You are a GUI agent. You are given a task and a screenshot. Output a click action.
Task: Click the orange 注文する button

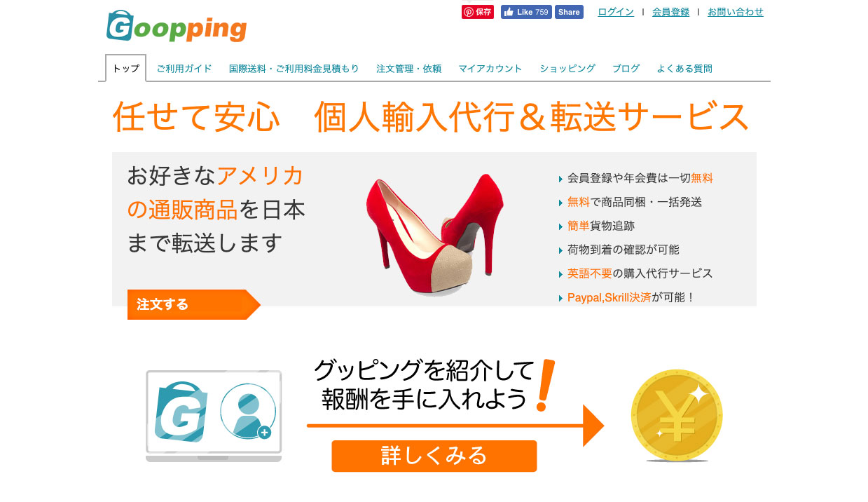pos(194,304)
